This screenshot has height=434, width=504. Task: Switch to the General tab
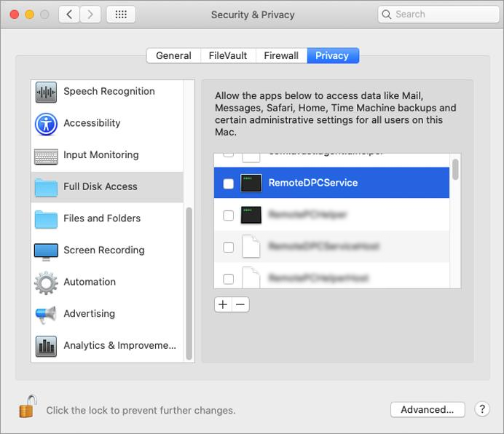[x=173, y=55]
